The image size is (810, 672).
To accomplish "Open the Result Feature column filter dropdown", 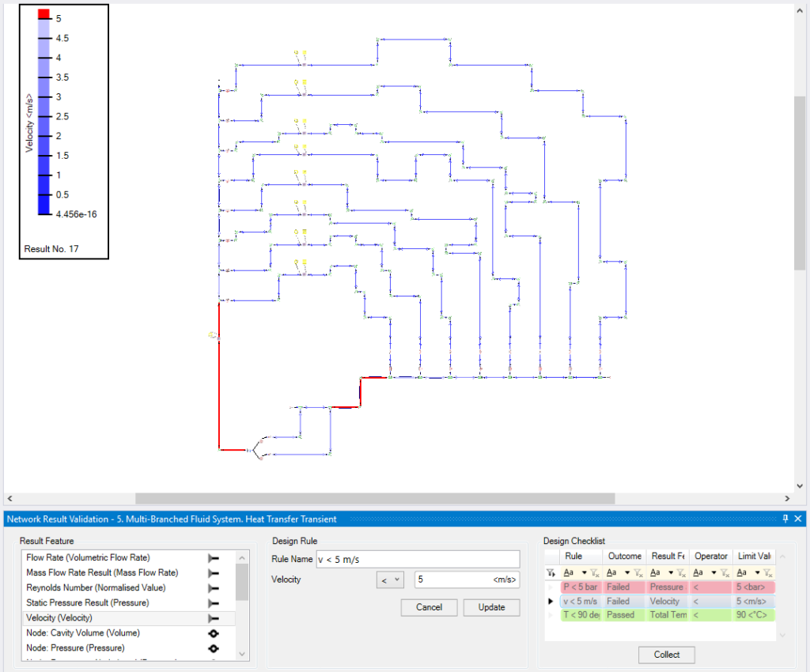I will [672, 574].
